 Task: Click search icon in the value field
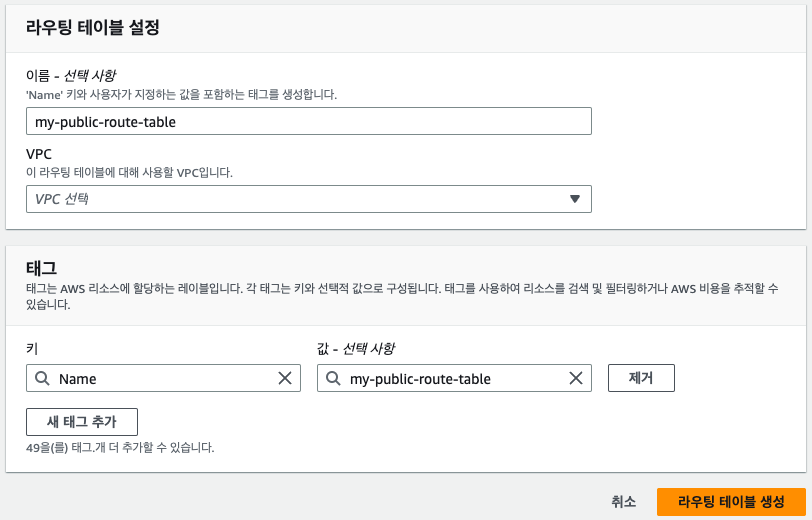click(333, 379)
